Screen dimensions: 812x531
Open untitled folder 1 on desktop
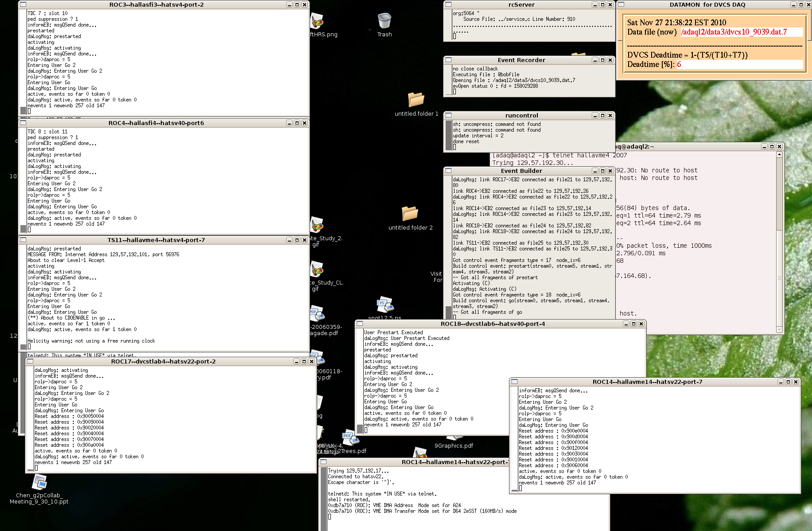point(416,99)
